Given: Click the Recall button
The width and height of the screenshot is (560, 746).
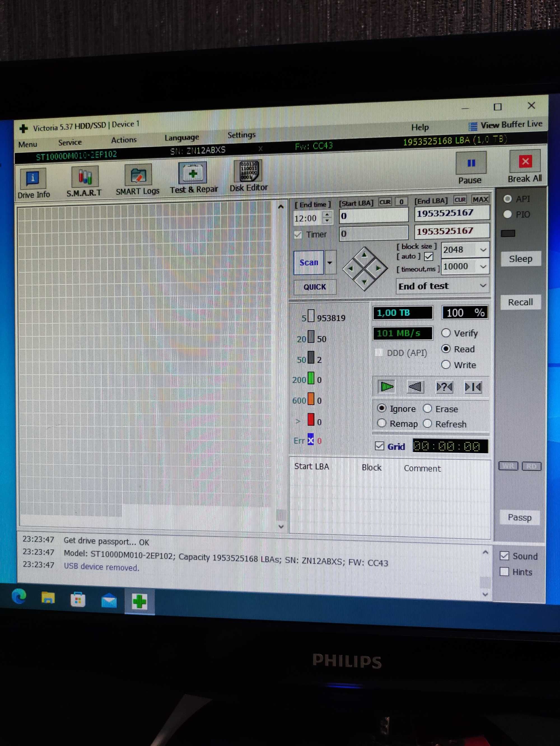Looking at the screenshot, I should (x=521, y=302).
